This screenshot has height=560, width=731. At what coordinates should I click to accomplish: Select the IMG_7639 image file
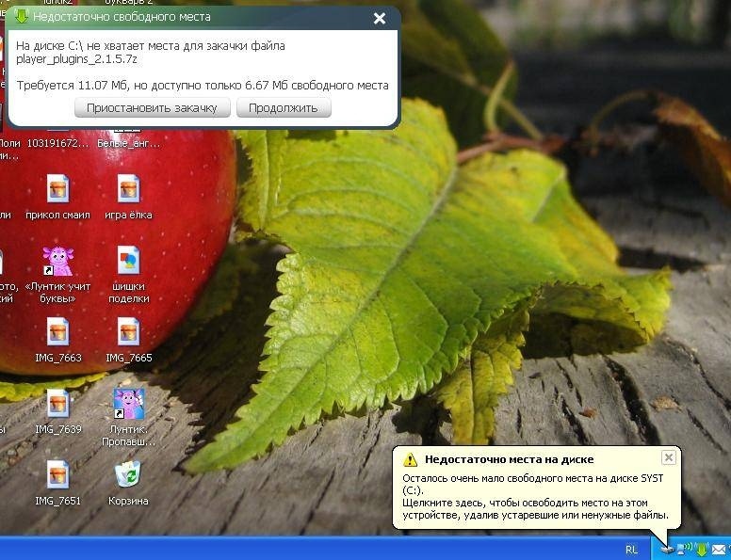tap(57, 404)
